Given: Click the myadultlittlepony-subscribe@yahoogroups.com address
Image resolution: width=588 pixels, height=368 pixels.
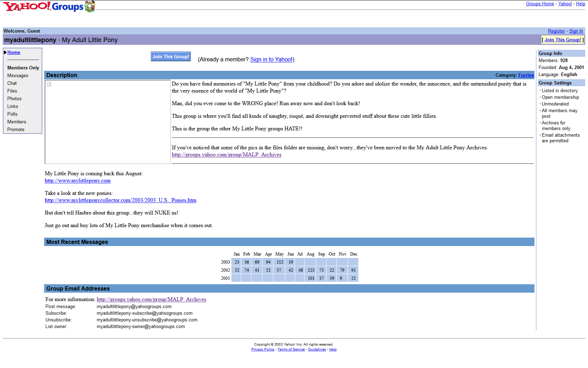Looking at the screenshot, I should tap(145, 313).
